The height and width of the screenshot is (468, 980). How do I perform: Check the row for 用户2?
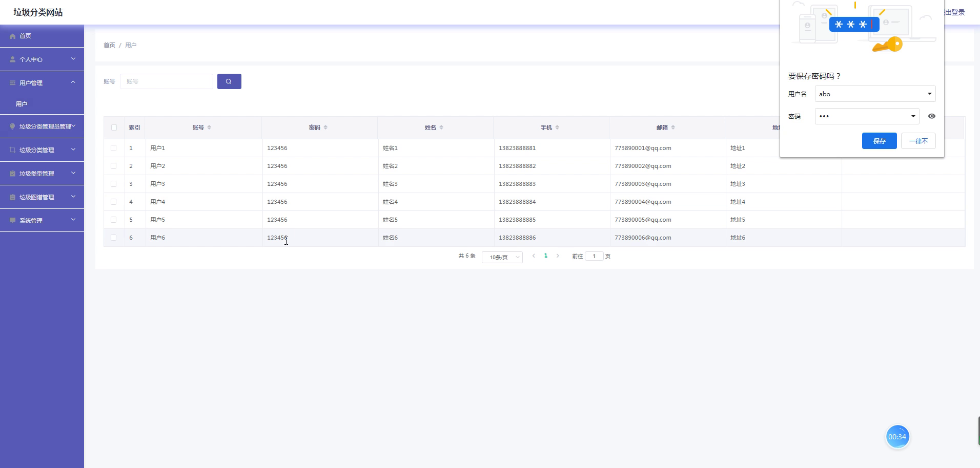[x=114, y=166]
